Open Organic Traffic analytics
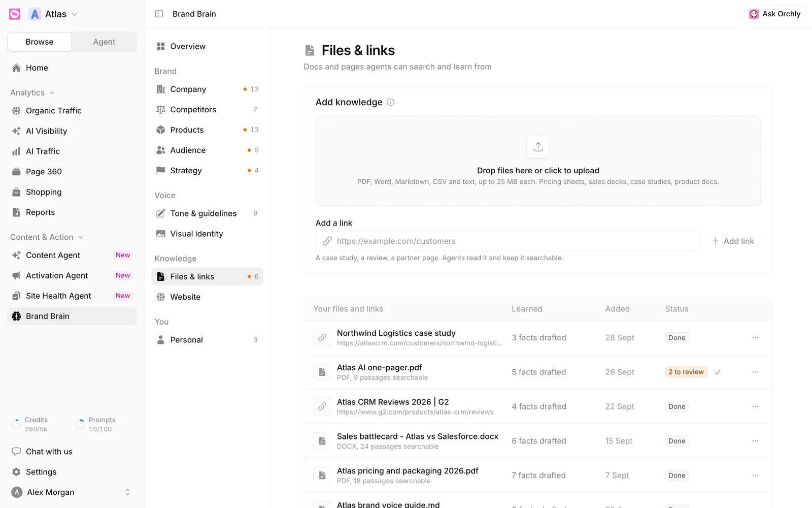Screen dimensions: 812x508 [72, 111]
